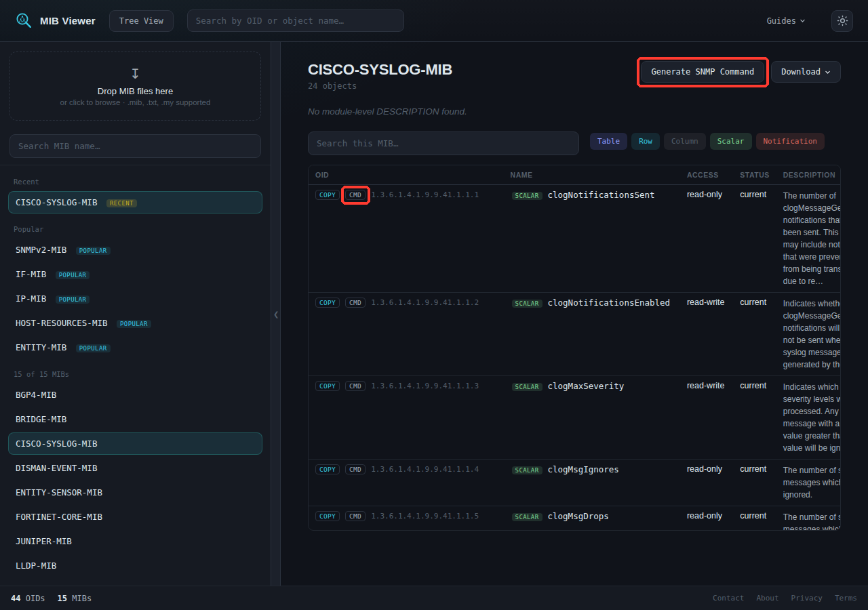Open the Guides dropdown menu

[786, 21]
